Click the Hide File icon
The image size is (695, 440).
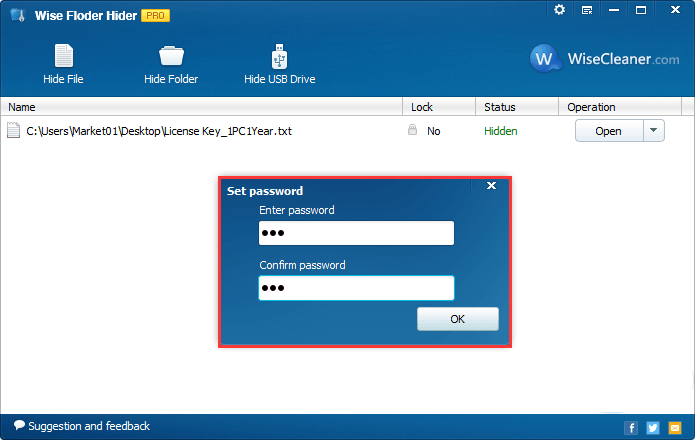[63, 57]
